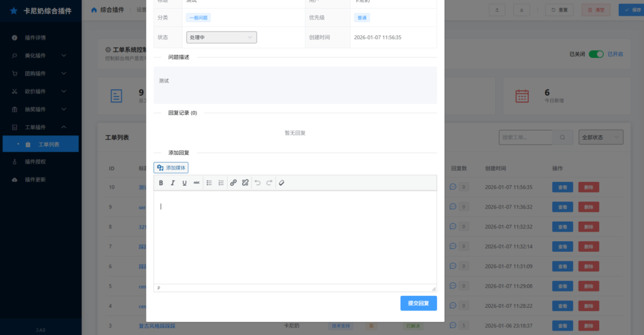Expand the 抽奖插件 sidebar menu
This screenshot has height=335, width=644.
click(41, 110)
